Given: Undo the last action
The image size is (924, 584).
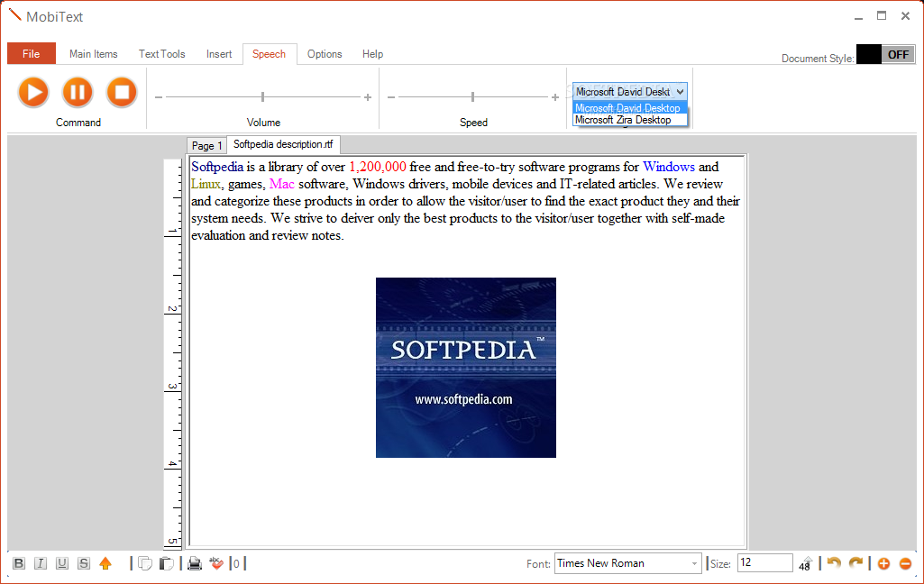Looking at the screenshot, I should pyautogui.click(x=833, y=563).
